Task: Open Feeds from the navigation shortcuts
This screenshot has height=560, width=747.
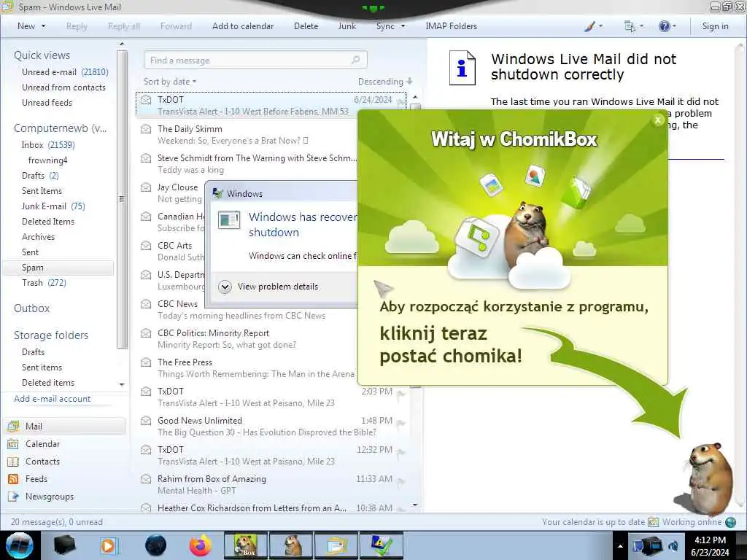Action: pos(36,479)
